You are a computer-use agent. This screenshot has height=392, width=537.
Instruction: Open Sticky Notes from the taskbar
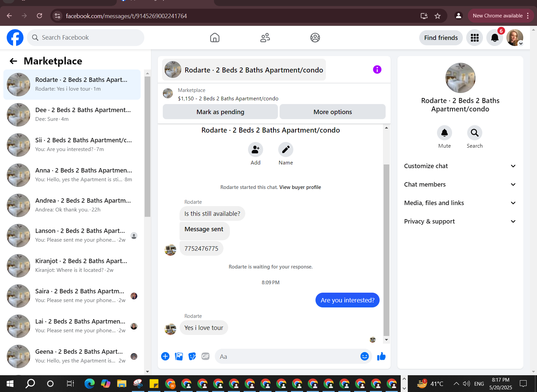(x=154, y=383)
